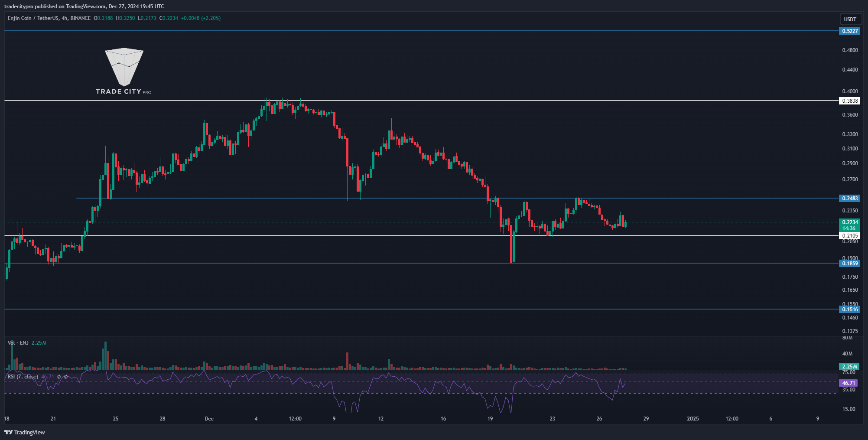Click the 0.2900 price scale tick
Image resolution: width=868 pixels, height=440 pixels.
pyautogui.click(x=850, y=163)
